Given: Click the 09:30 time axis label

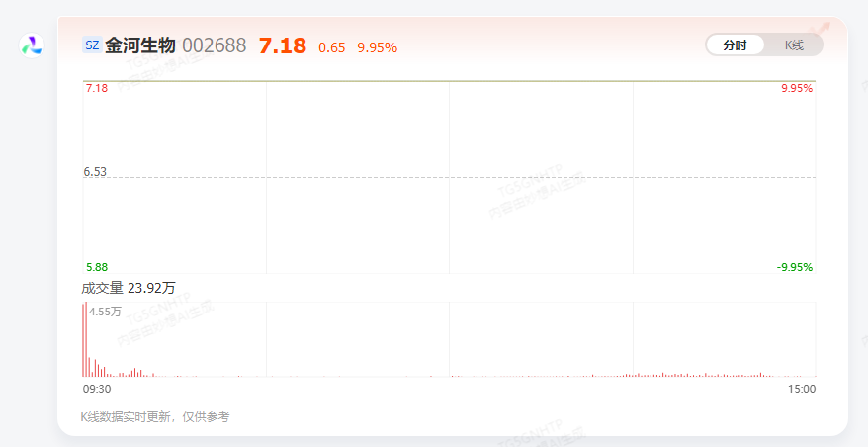Looking at the screenshot, I should tap(97, 389).
